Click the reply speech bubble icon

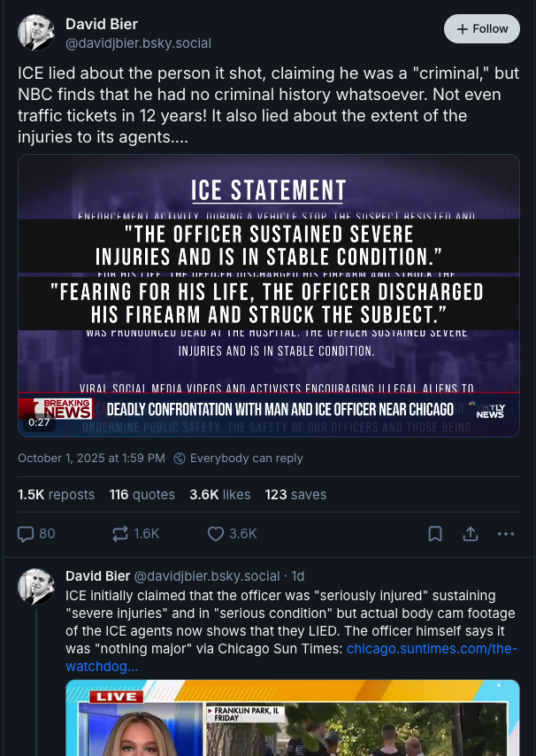point(27,534)
